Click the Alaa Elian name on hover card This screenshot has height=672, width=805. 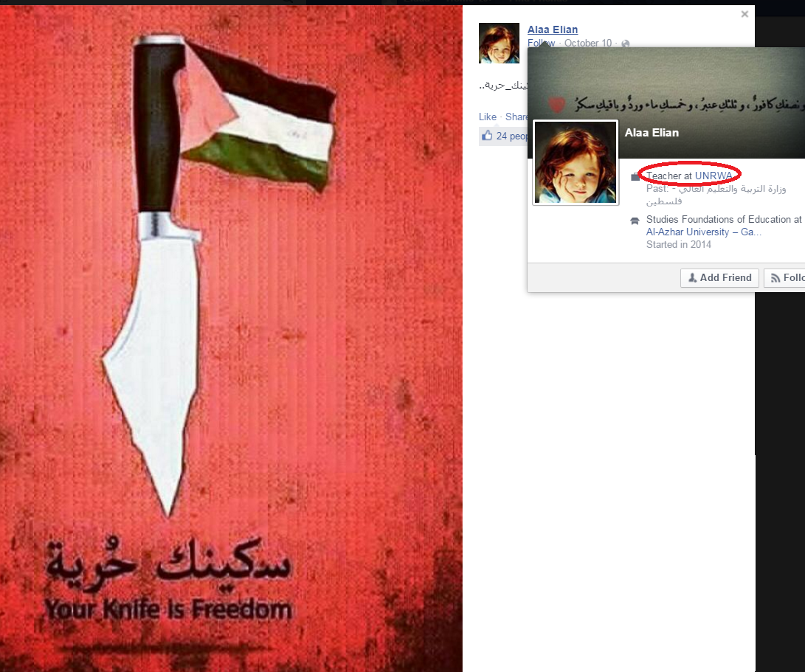point(652,133)
